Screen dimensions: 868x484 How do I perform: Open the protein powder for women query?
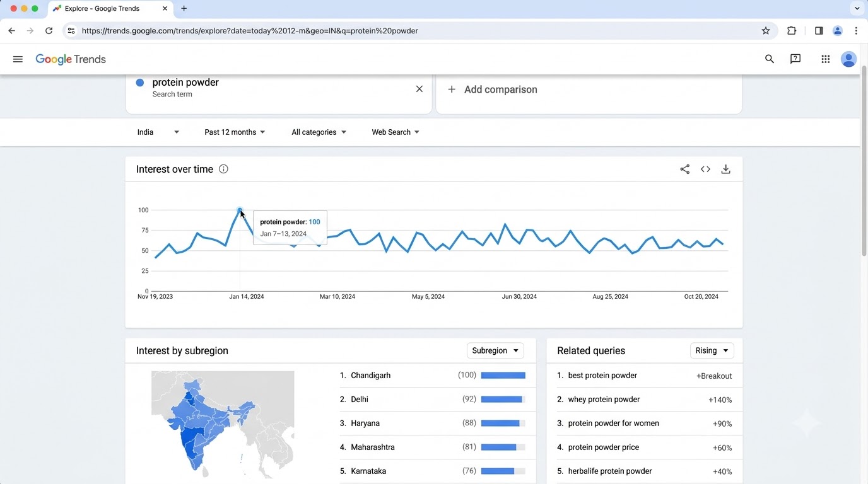click(x=613, y=423)
